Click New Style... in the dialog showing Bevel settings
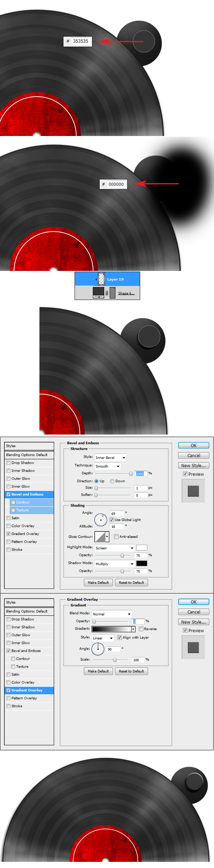Viewport: 214px width, 868px height. [194, 465]
